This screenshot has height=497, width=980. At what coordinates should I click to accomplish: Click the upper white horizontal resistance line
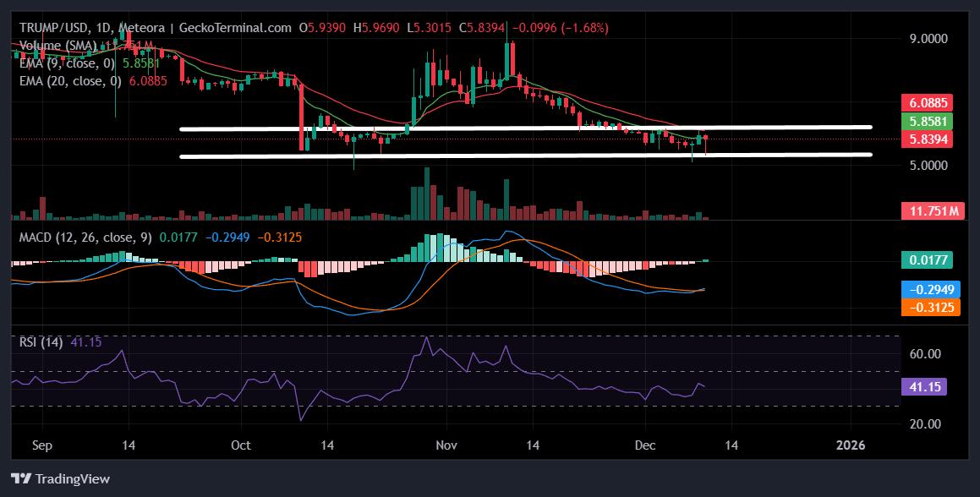(x=526, y=128)
